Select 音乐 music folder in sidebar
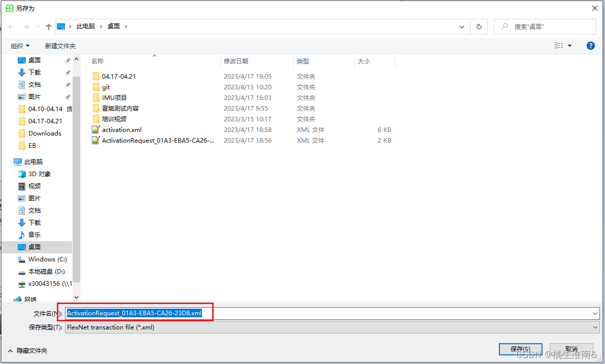 click(x=35, y=235)
